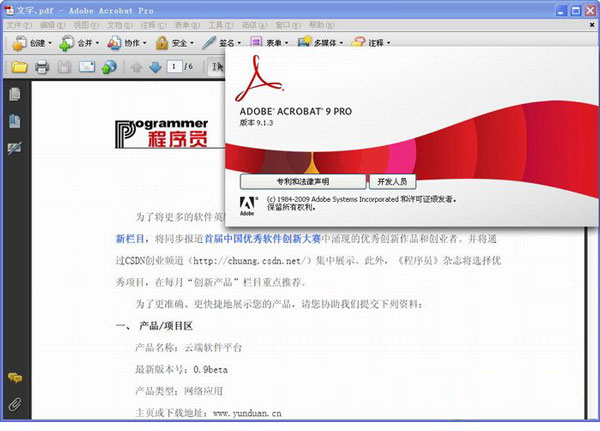
Task: Open the 窗口 (Window) menu
Action: pos(288,25)
